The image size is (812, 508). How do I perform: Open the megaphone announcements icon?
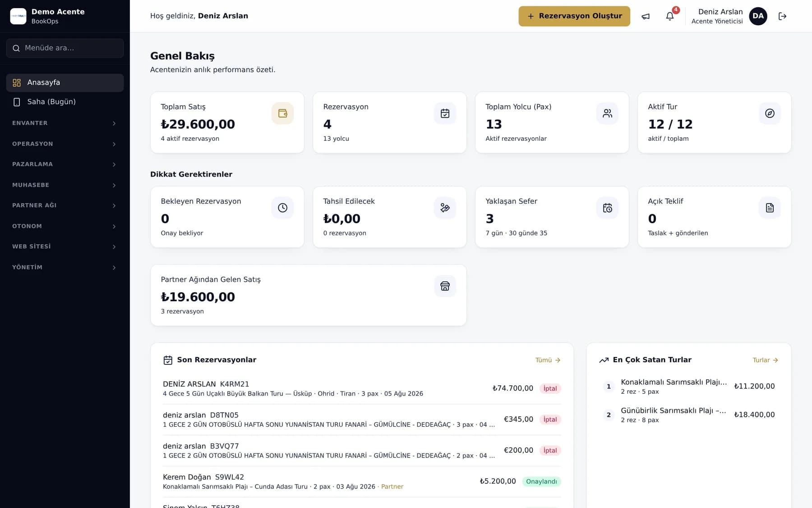[646, 16]
